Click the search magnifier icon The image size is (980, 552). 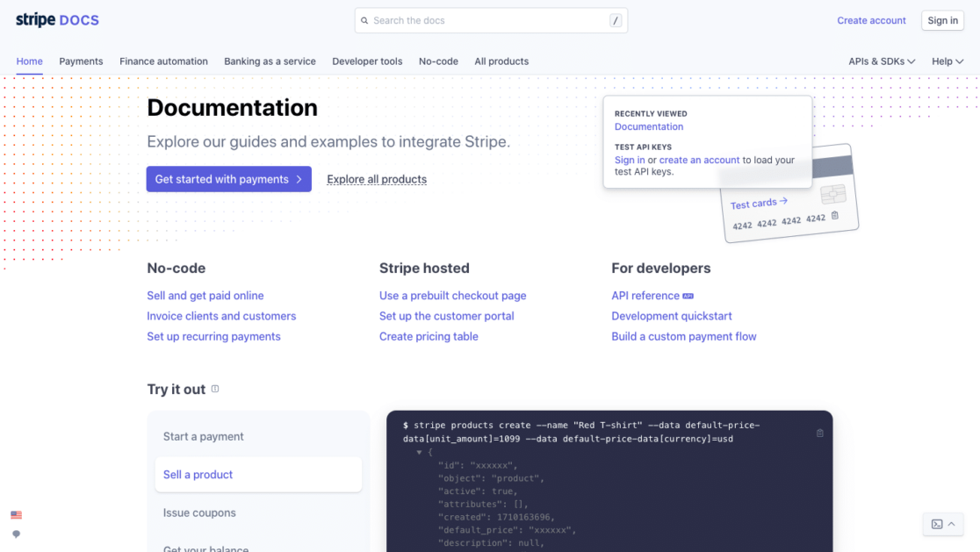coord(364,20)
